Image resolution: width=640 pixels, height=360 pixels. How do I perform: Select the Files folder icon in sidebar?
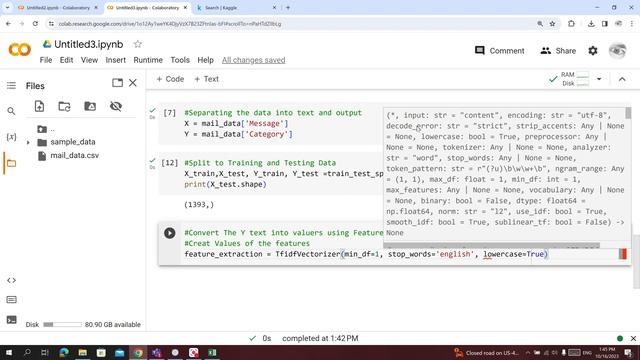click(x=11, y=163)
